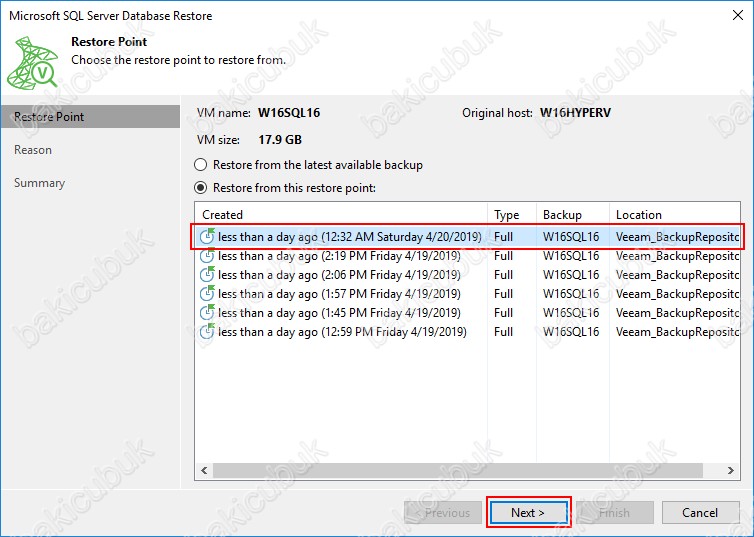Click the restore point icon for 2:19 PM Friday
The image size is (754, 537).
(x=207, y=255)
